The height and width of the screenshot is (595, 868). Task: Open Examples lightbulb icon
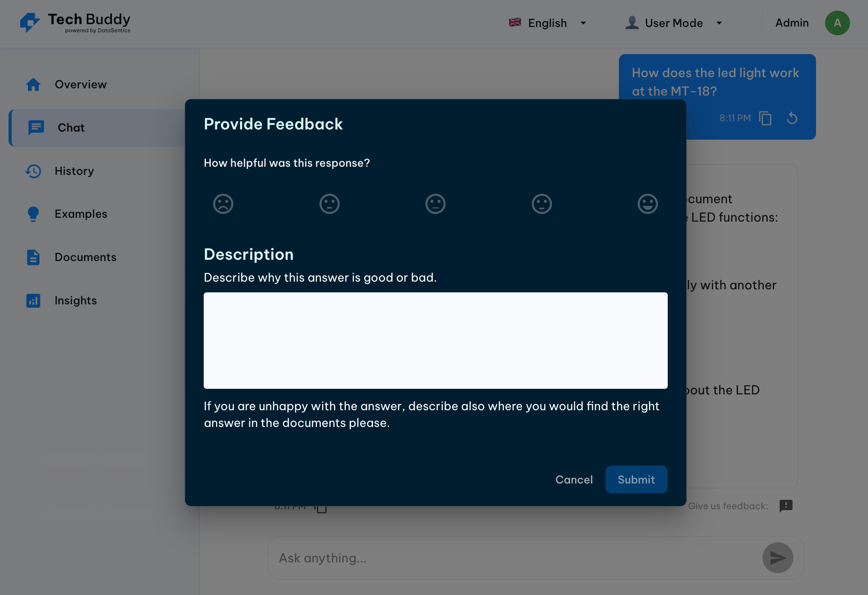[x=33, y=214]
